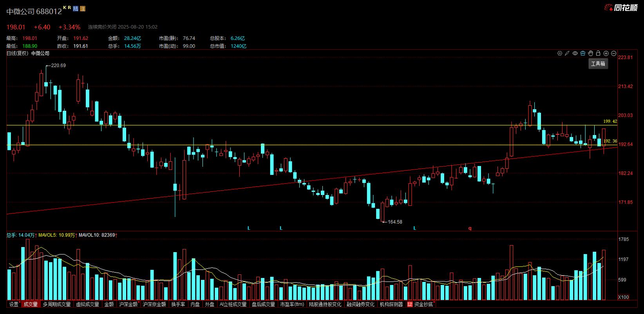Select the lower yellow horizontal line at 192.36

point(311,145)
